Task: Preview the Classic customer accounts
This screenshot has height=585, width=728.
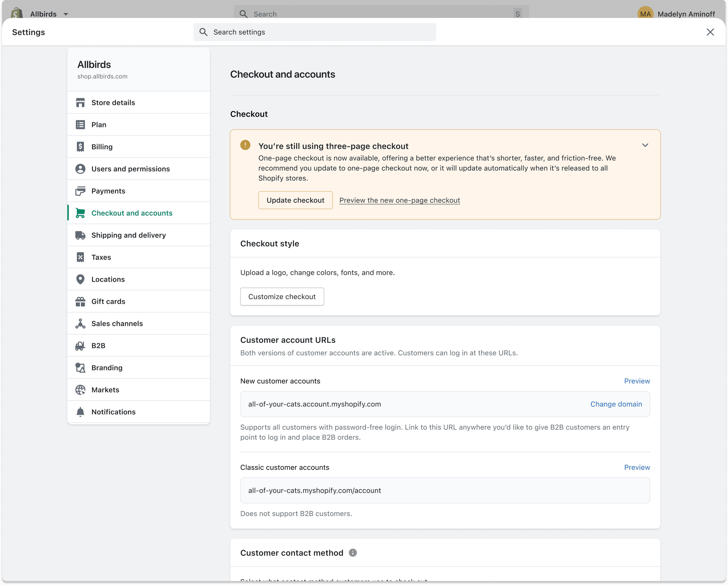Action: 637,467
